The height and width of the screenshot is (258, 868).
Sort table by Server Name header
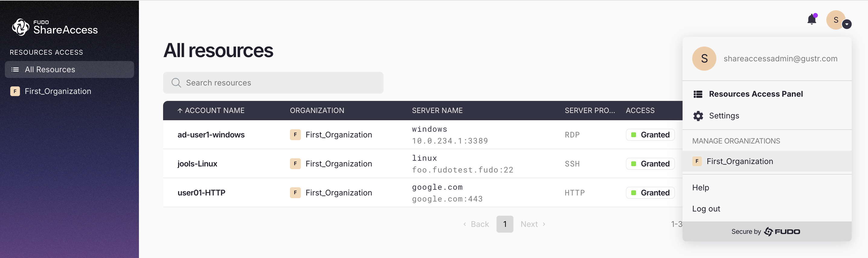point(437,111)
